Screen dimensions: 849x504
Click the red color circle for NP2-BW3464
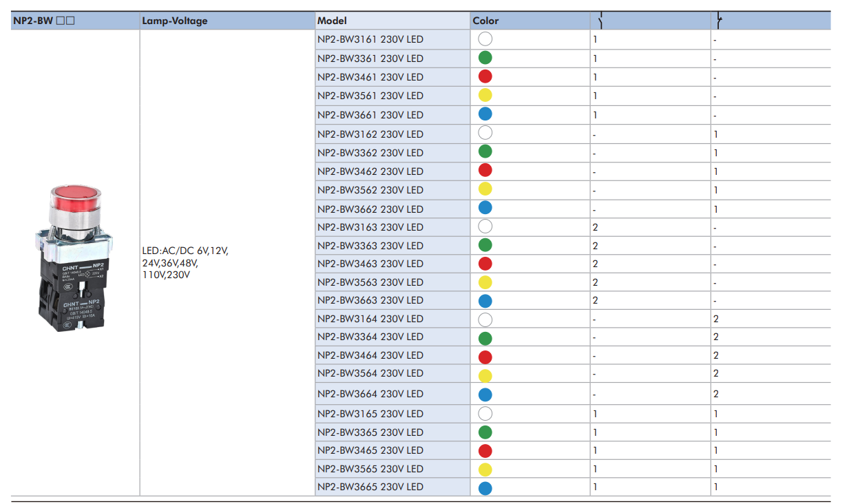485,357
